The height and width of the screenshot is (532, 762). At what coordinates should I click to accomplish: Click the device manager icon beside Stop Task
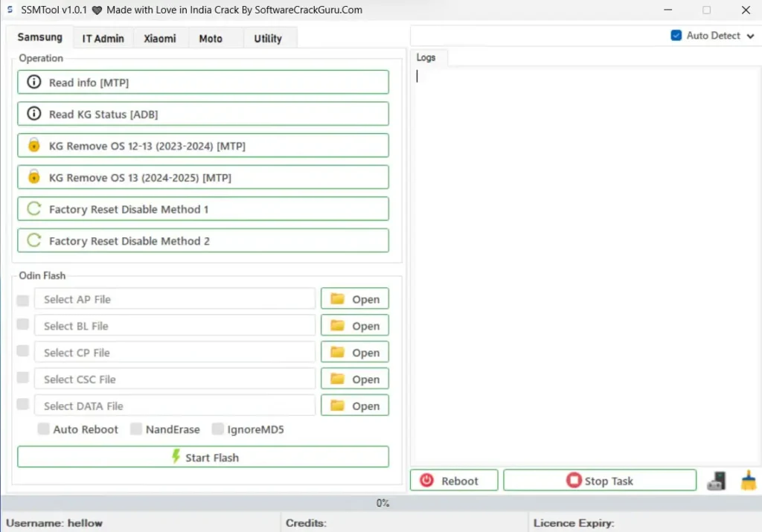[716, 481]
